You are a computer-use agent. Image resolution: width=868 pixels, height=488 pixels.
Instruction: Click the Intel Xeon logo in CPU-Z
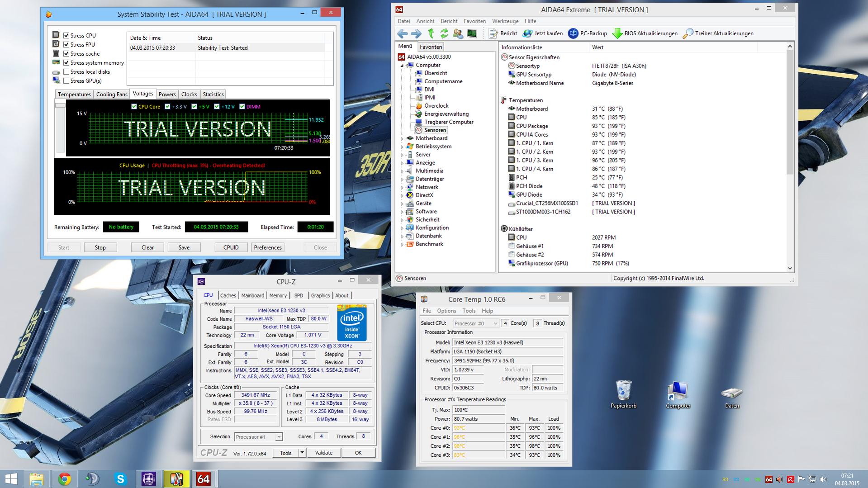pos(352,322)
